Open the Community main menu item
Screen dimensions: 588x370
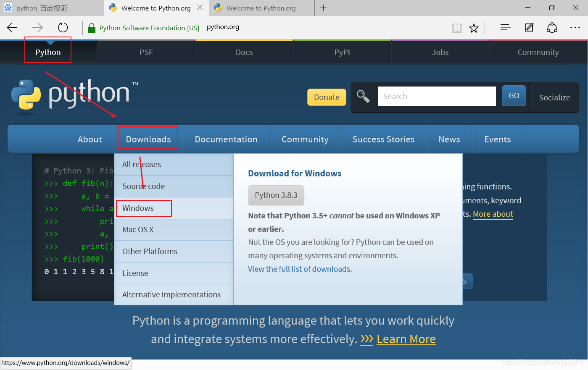pos(305,139)
